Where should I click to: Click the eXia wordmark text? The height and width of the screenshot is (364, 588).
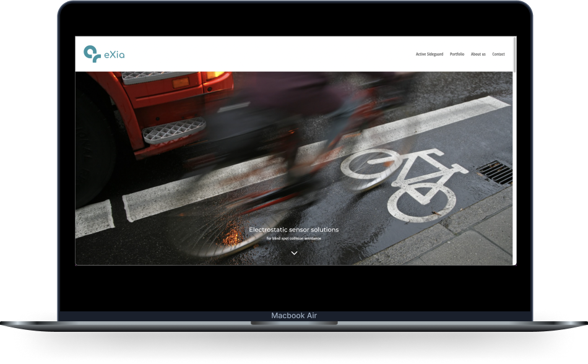(114, 54)
